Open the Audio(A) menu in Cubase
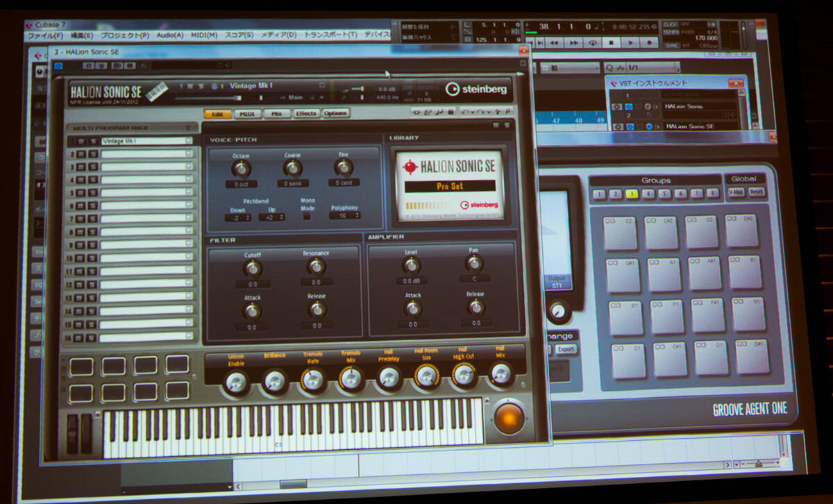Screen dimensions: 833x504 pyautogui.click(x=170, y=35)
